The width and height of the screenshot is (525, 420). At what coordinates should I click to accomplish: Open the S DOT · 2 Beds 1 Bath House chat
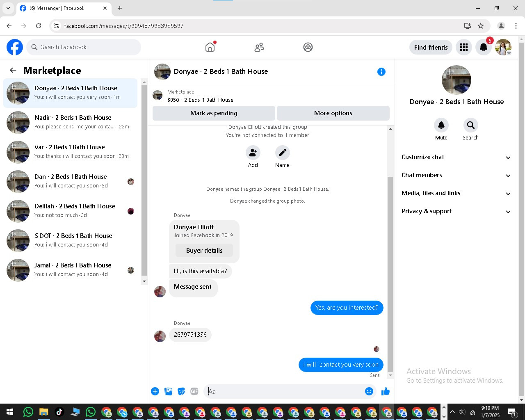point(71,241)
